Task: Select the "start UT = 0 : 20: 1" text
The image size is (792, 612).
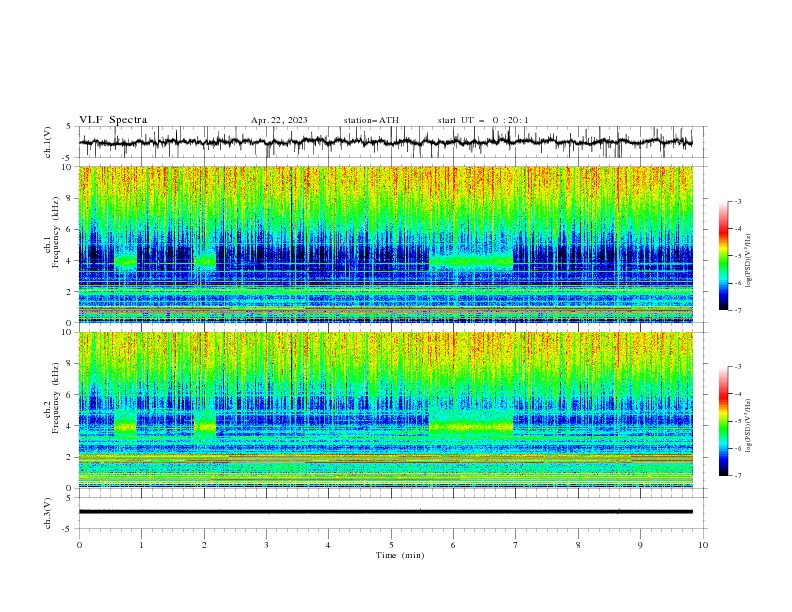Action: click(483, 120)
